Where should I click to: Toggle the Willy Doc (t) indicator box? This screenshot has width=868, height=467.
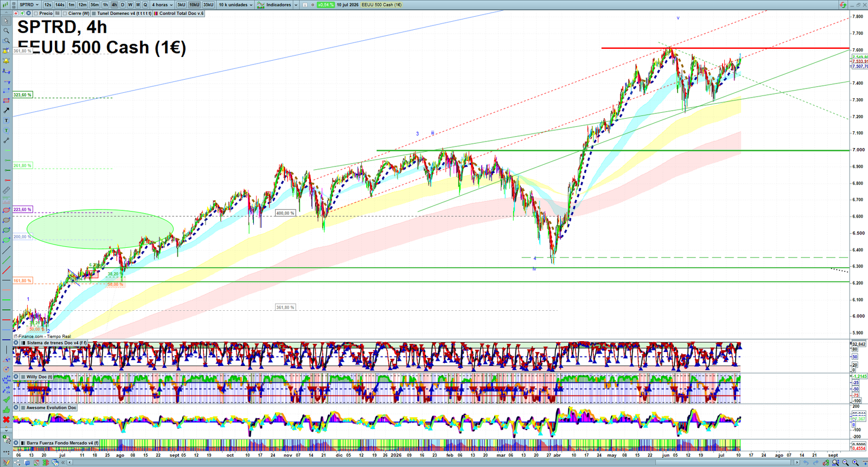coord(23,376)
